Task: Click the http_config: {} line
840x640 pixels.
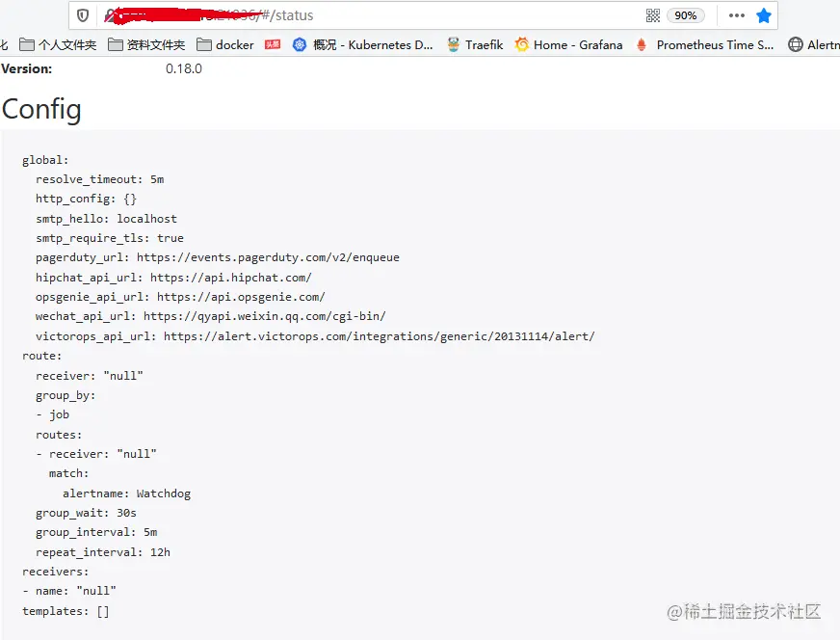Action: 87,199
